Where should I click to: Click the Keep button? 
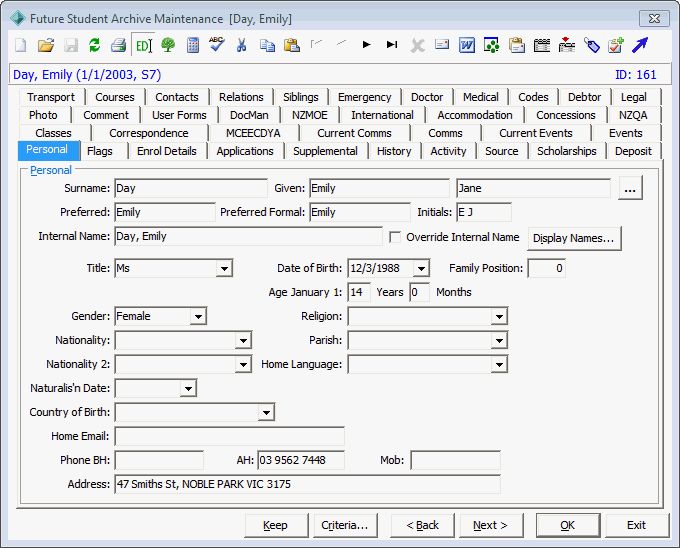[275, 525]
